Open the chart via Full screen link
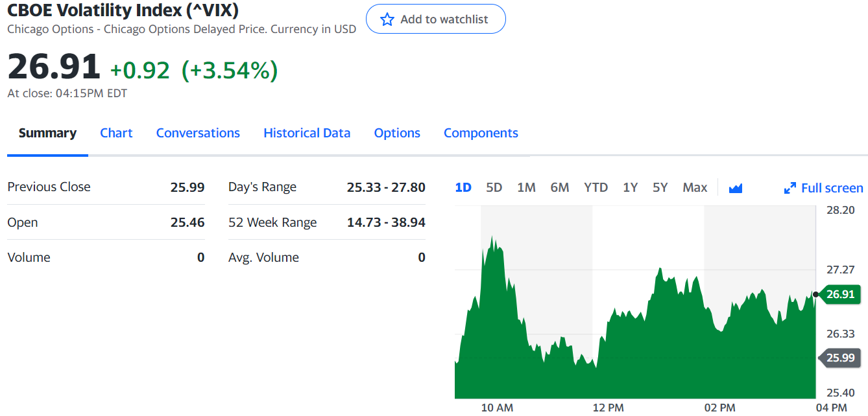Viewport: 868px width, 416px height. tap(832, 188)
